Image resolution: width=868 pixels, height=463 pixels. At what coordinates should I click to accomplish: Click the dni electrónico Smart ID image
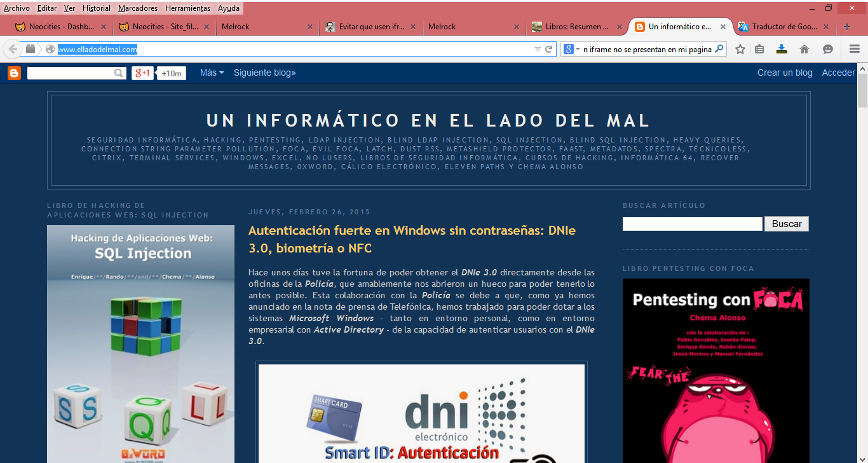point(421,413)
